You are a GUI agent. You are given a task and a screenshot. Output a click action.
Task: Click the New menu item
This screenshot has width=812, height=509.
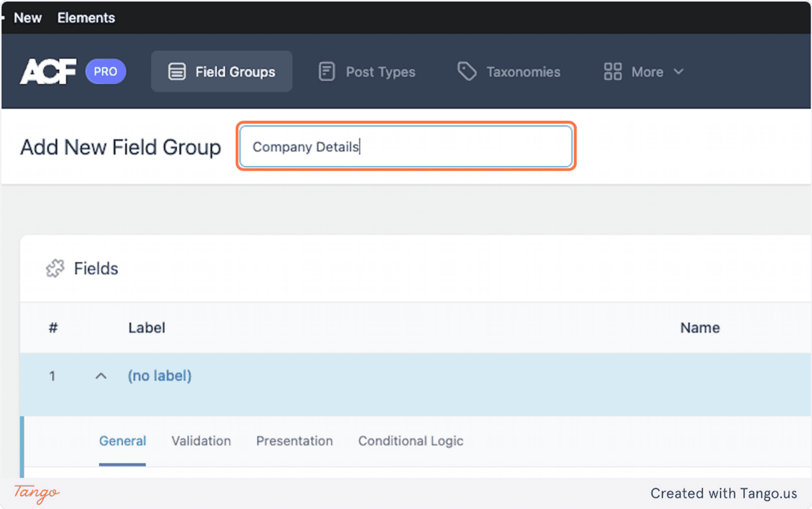click(27, 17)
